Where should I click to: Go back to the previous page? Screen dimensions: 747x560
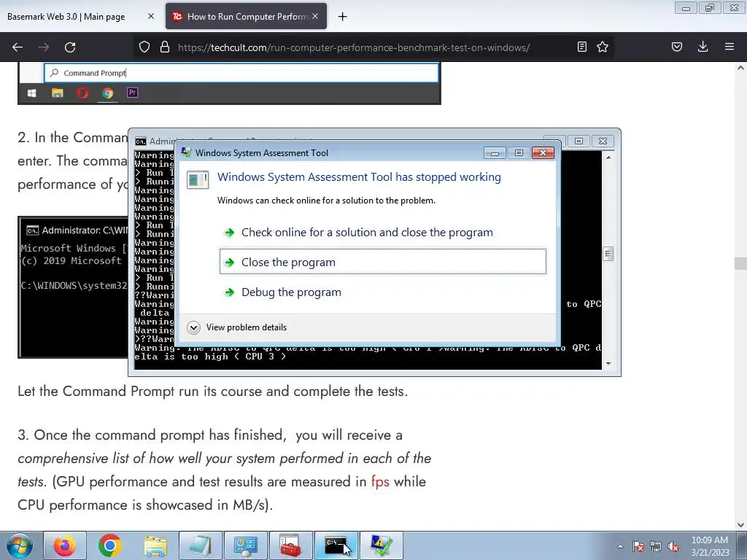(18, 47)
